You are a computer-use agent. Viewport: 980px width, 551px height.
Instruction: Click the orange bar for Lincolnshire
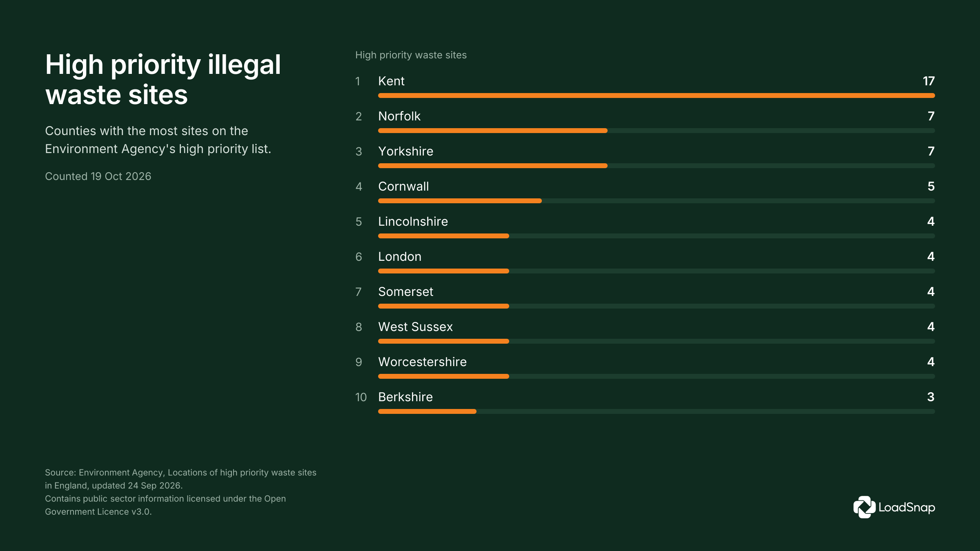coord(443,236)
